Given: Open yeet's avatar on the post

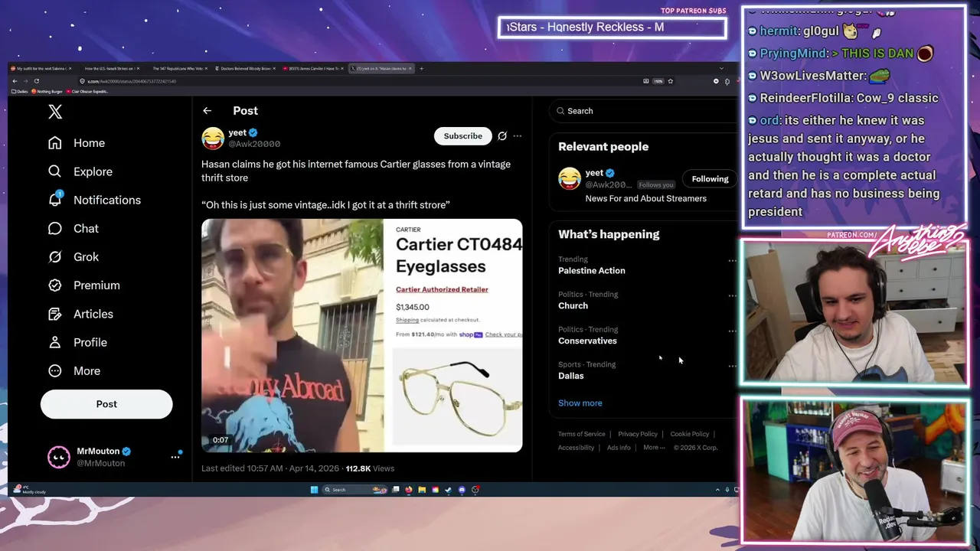Looking at the screenshot, I should [213, 138].
